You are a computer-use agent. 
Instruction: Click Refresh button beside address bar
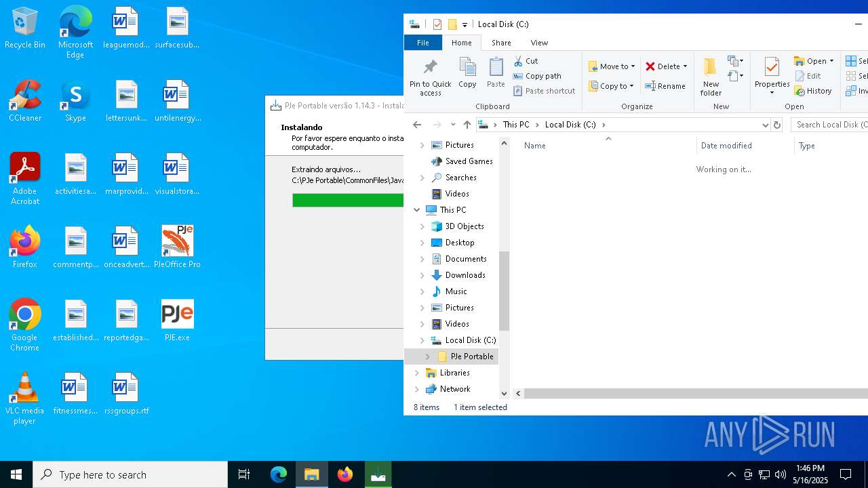[x=777, y=125]
